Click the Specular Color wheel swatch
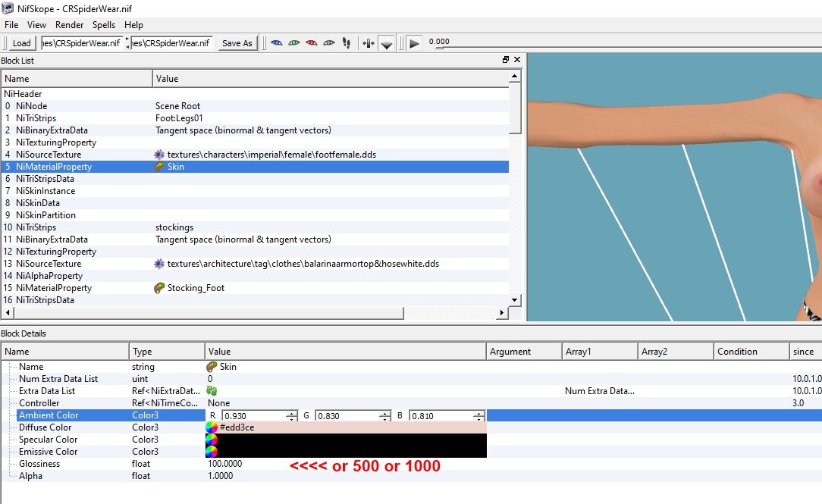This screenshot has height=504, width=822. click(212, 440)
